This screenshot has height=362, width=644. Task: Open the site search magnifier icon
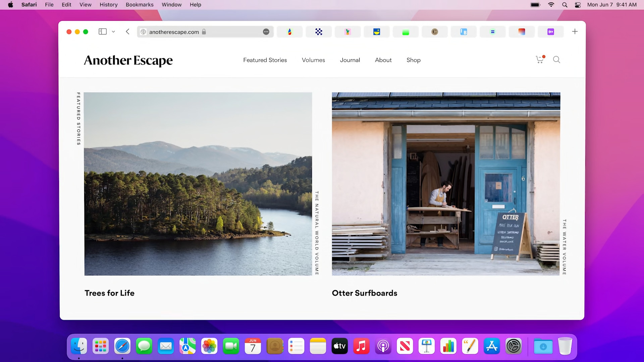(x=556, y=60)
